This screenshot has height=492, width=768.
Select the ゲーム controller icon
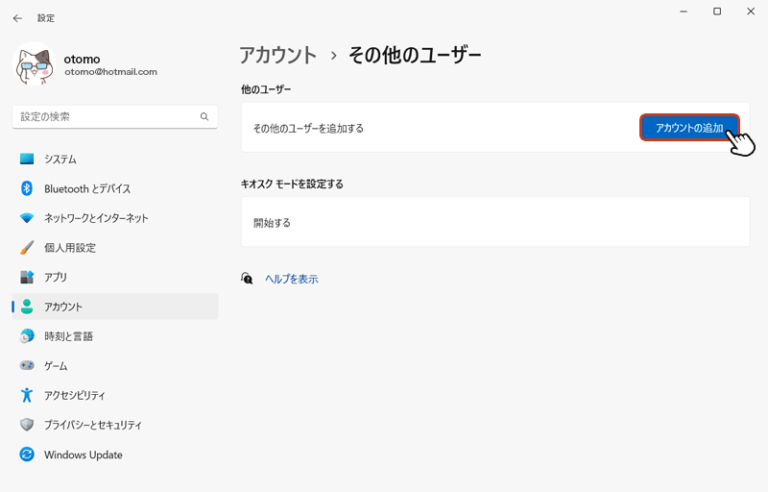[x=27, y=366]
